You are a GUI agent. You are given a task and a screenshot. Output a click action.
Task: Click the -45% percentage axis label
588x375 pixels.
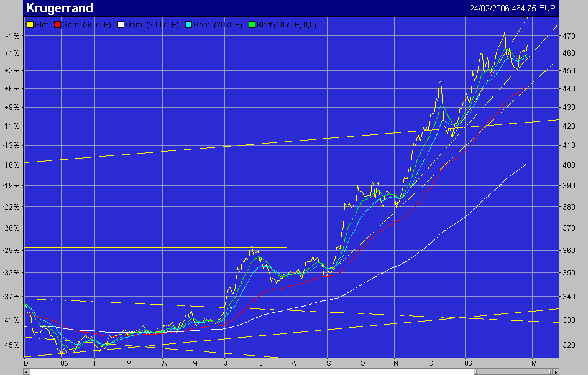pyautogui.click(x=11, y=345)
